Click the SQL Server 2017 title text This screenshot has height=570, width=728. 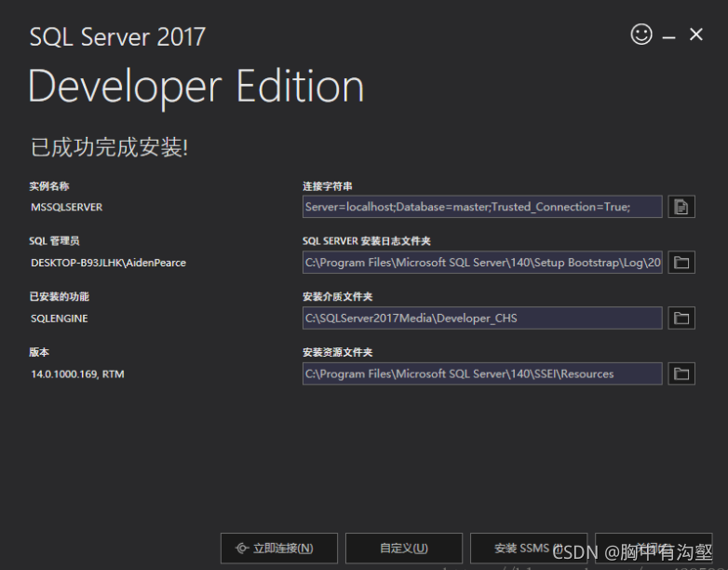point(117,36)
